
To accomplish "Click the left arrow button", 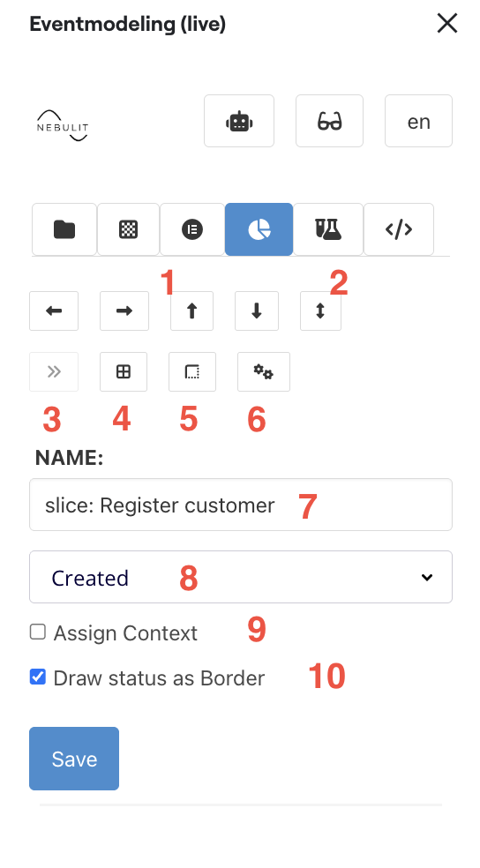I will (54, 311).
